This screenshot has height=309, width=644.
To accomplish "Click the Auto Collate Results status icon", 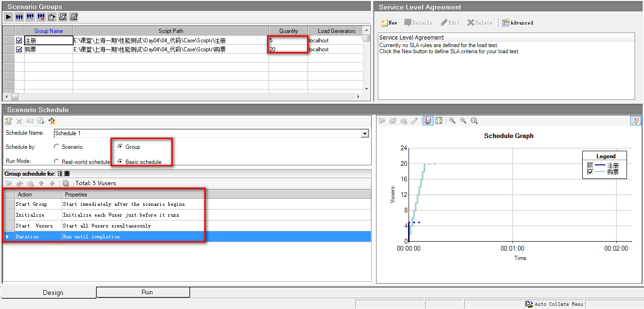I will point(529,304).
